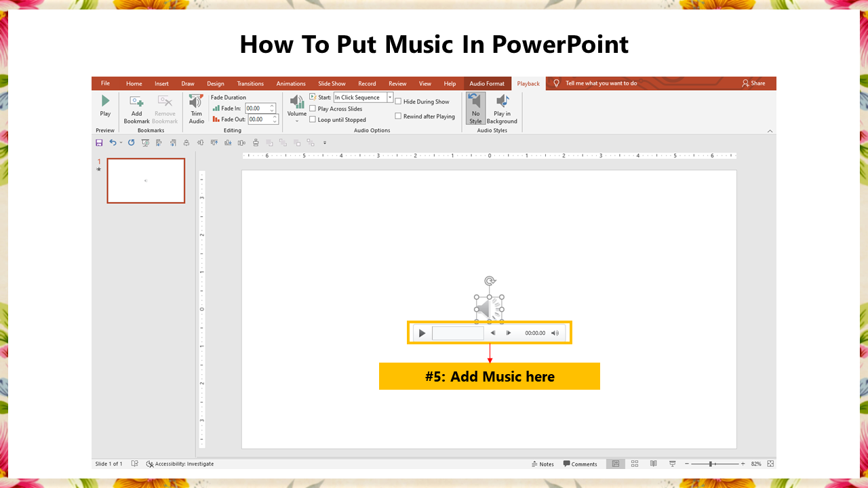Click the Tell me what you want search box
The height and width of the screenshot is (488, 868).
pyautogui.click(x=601, y=83)
